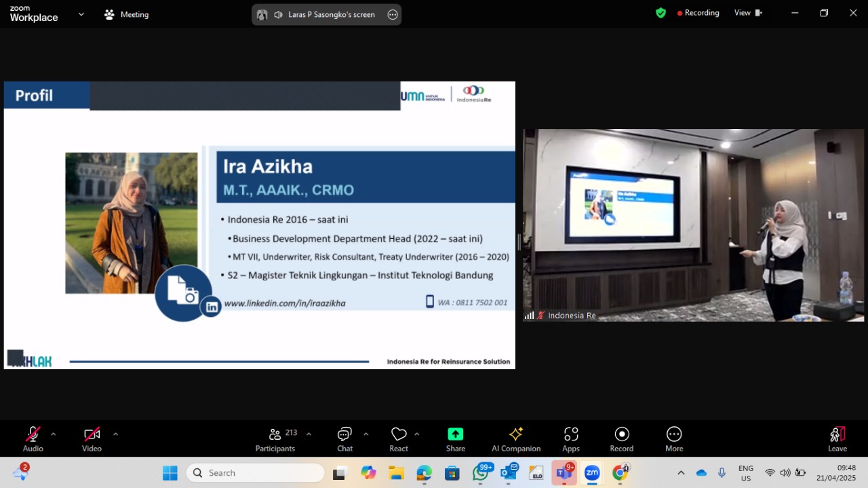868x488 pixels.
Task: Expand the audio settings arrow
Action: pos(54,434)
